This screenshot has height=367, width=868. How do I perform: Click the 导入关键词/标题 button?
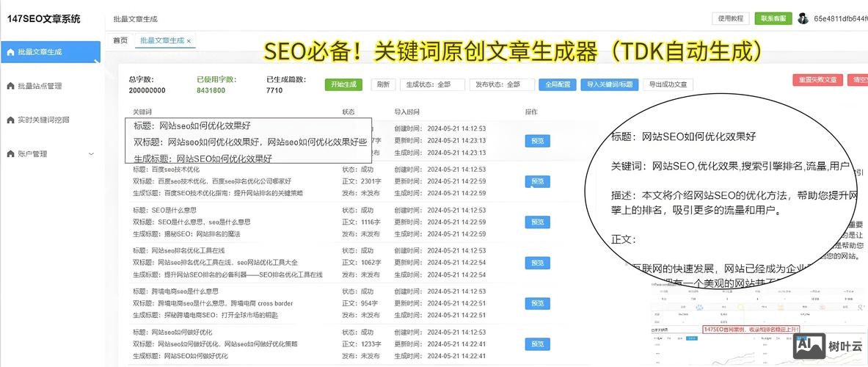(x=610, y=84)
